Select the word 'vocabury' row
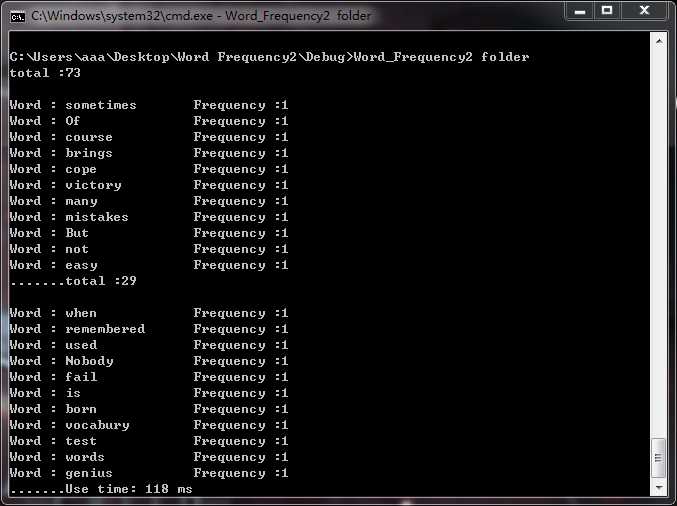Screen dimensions: 677x506 coord(149,425)
